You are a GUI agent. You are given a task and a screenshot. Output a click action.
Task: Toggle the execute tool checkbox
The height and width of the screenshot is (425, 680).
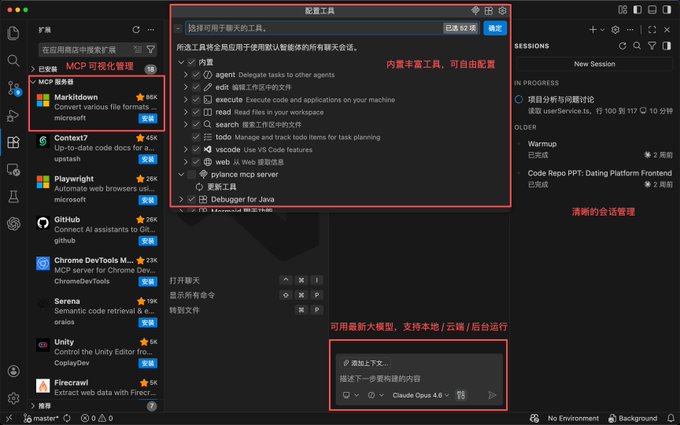[196, 100]
